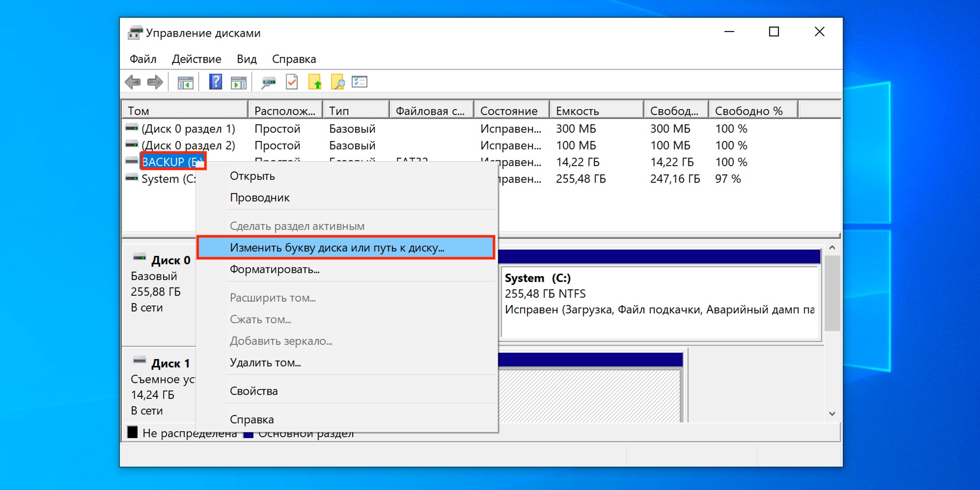This screenshot has width=980, height=490.
Task: Sort by the Тип column header
Action: click(x=356, y=110)
